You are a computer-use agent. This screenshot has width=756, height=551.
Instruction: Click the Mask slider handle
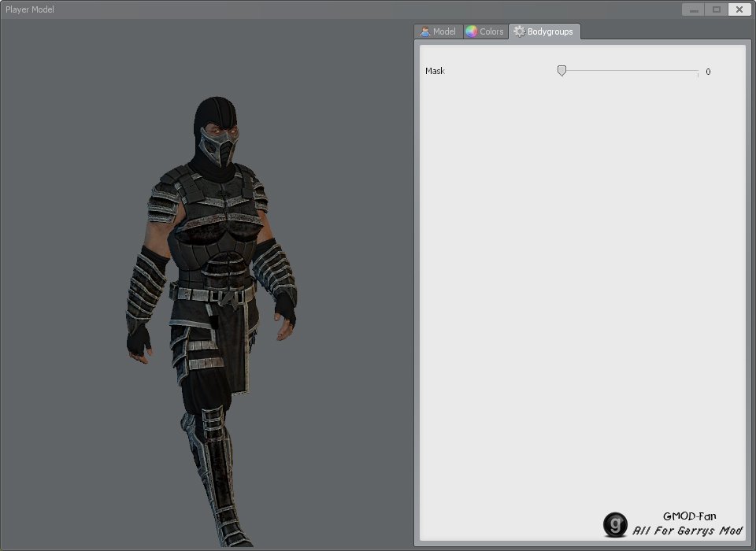tap(561, 71)
